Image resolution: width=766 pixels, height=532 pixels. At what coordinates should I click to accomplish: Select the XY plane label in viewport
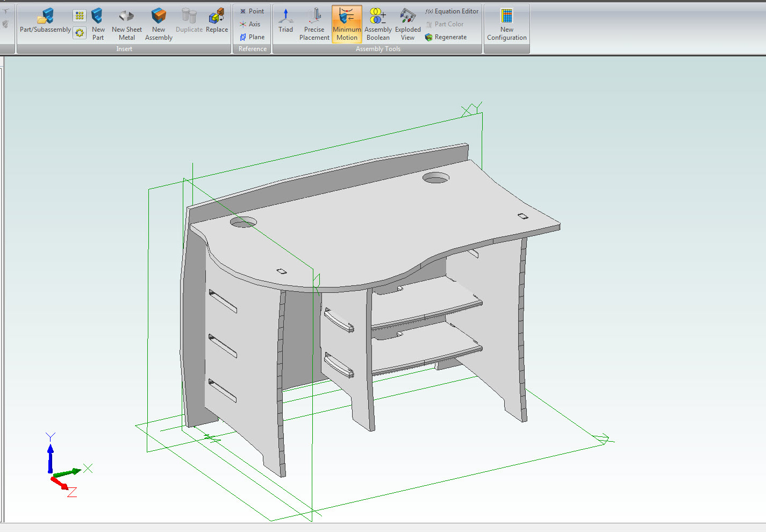pyautogui.click(x=471, y=109)
